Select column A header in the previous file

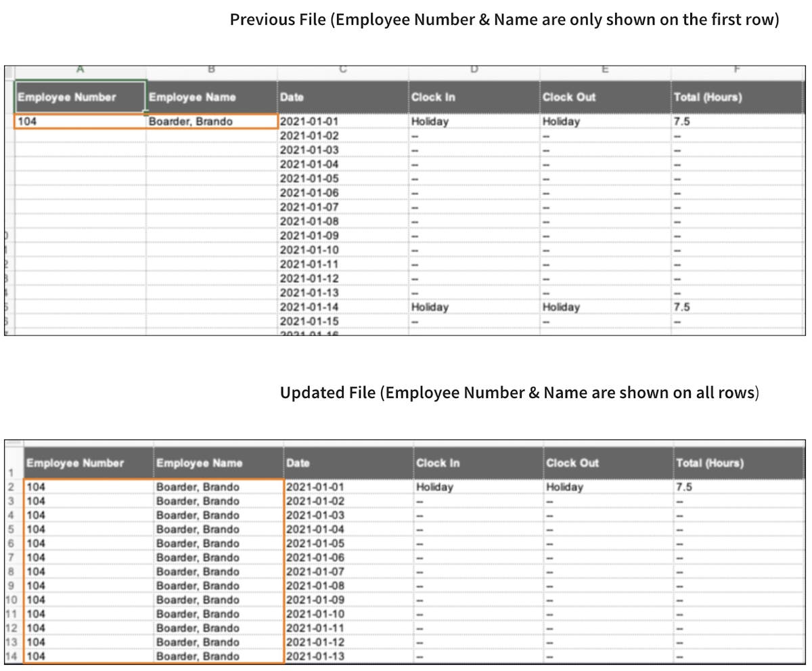80,68
